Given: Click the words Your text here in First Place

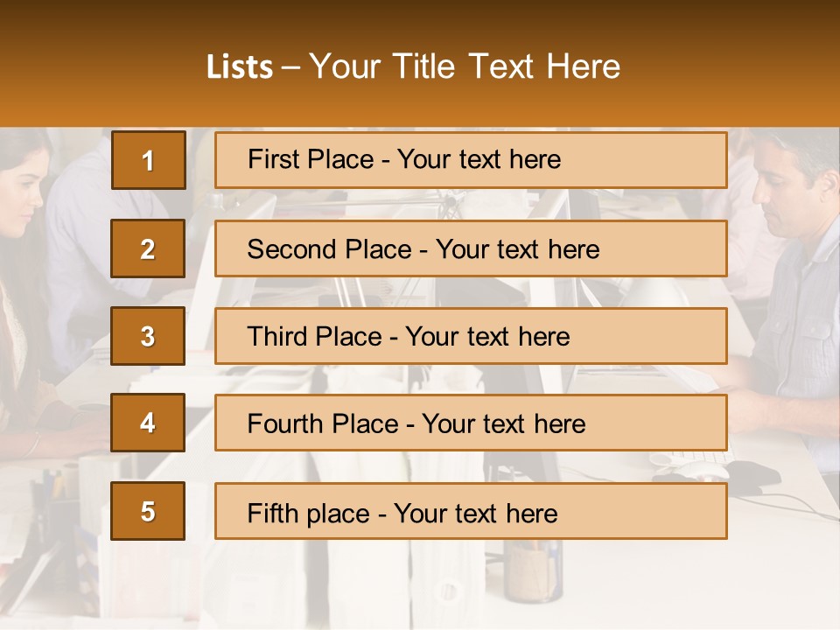Looking at the screenshot, I should click(479, 159).
